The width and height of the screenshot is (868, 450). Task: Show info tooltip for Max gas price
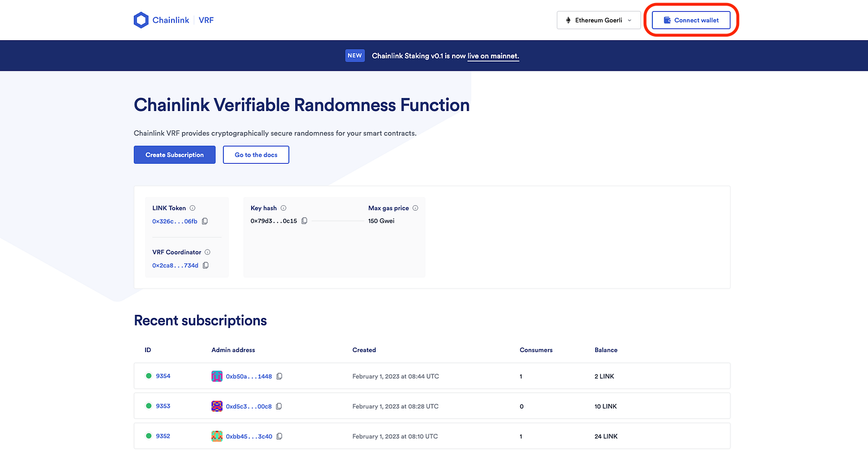pyautogui.click(x=415, y=208)
